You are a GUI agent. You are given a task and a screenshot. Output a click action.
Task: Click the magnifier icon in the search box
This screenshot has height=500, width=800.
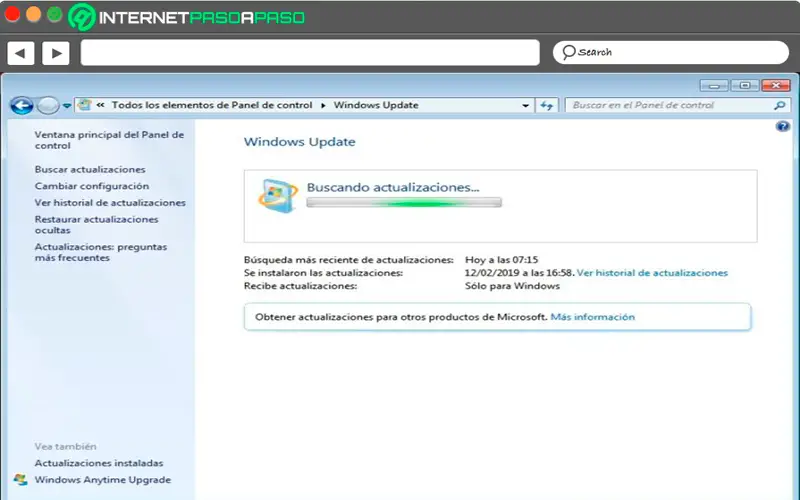coord(779,106)
